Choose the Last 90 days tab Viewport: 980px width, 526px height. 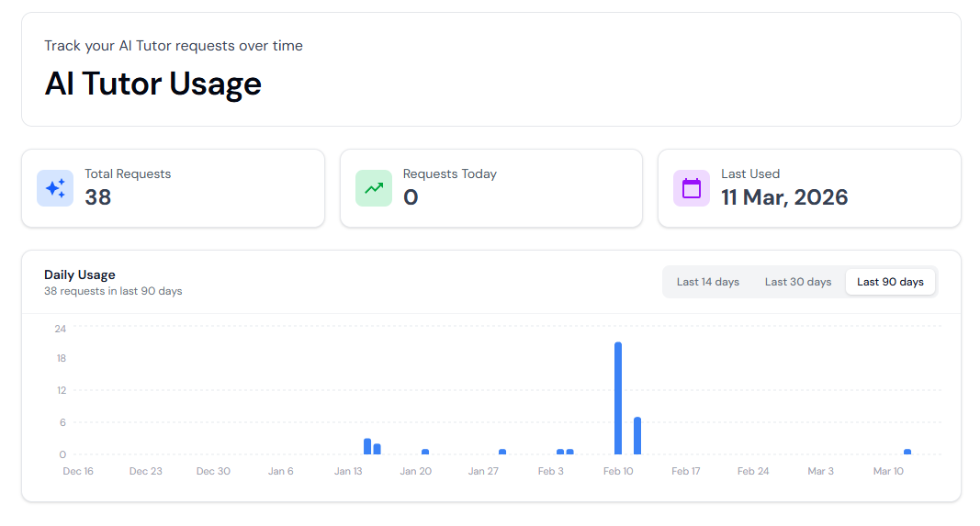pyautogui.click(x=890, y=282)
